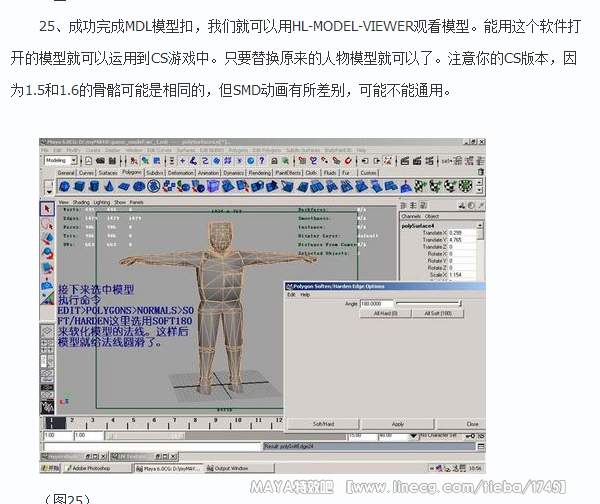Screen dimensions: 600x504
Task: Open the viewport Panels menu
Action: pyautogui.click(x=136, y=202)
